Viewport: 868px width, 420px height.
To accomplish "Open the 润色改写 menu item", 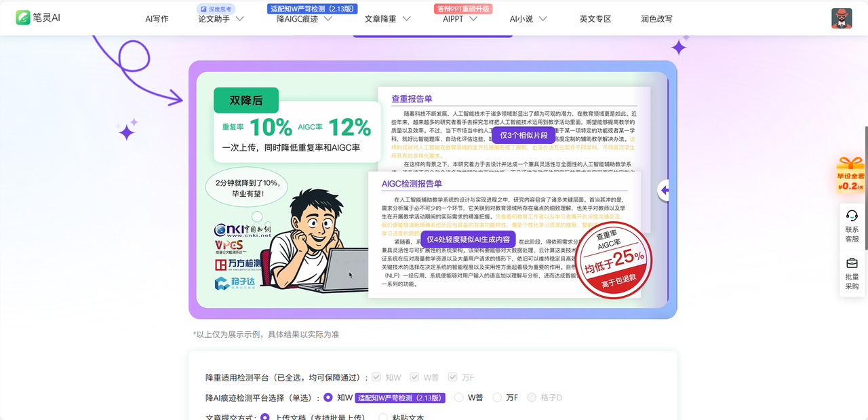I will point(657,19).
